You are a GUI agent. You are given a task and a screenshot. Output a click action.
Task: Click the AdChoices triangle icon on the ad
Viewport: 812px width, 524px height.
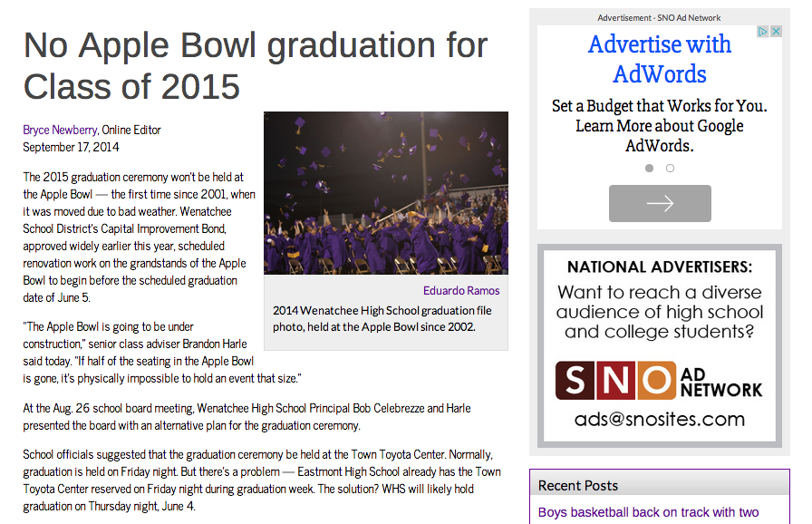(x=763, y=32)
